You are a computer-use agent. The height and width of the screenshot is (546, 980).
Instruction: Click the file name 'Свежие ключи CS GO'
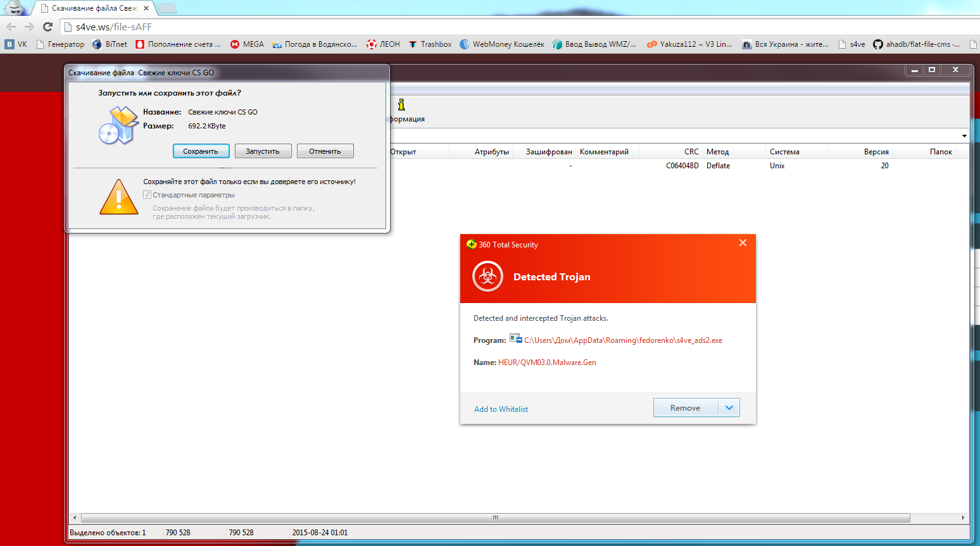(223, 112)
